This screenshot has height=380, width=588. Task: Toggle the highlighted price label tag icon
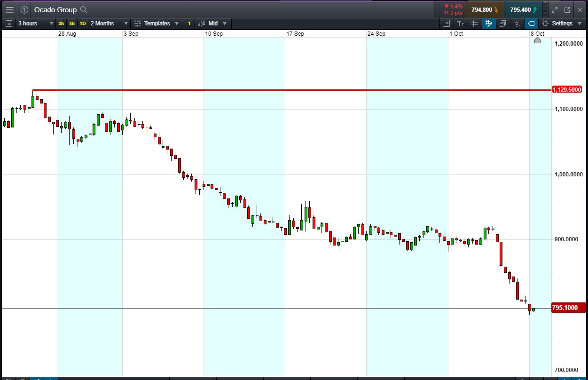pyautogui.click(x=531, y=24)
